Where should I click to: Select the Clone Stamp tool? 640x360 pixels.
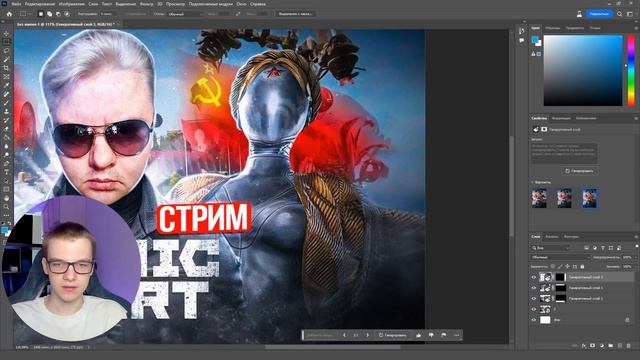[6, 111]
